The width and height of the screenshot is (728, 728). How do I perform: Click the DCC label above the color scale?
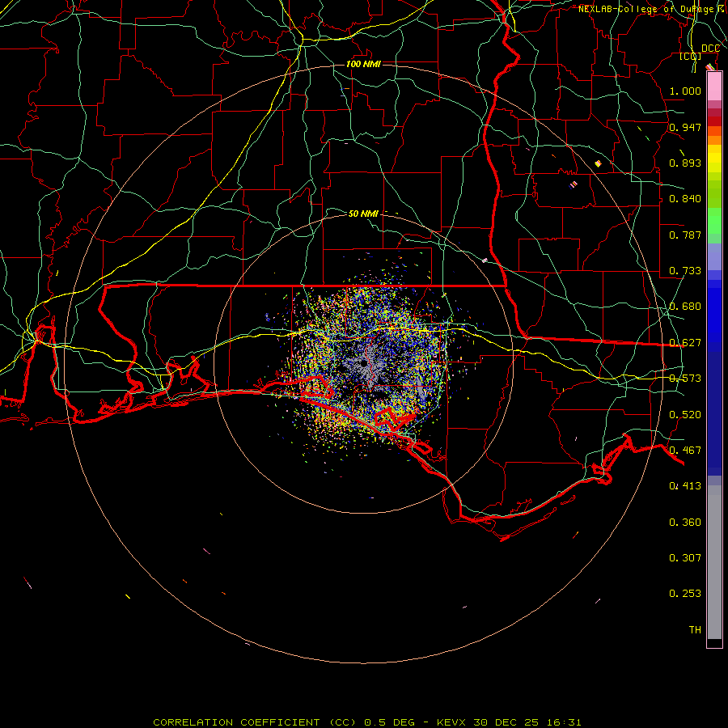[x=710, y=49]
